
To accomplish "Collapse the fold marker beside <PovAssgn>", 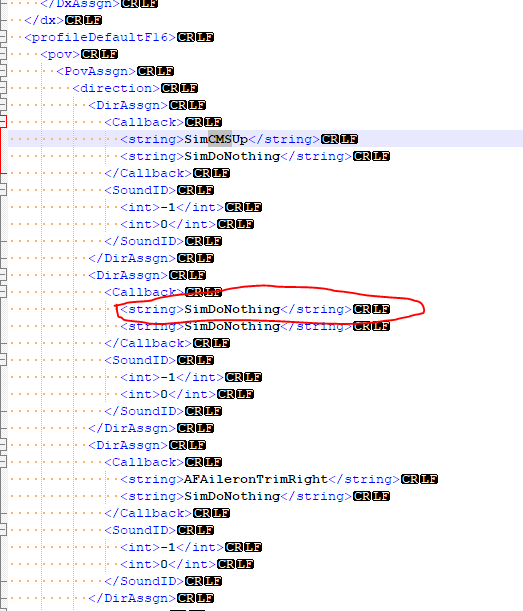I will [x=3, y=71].
